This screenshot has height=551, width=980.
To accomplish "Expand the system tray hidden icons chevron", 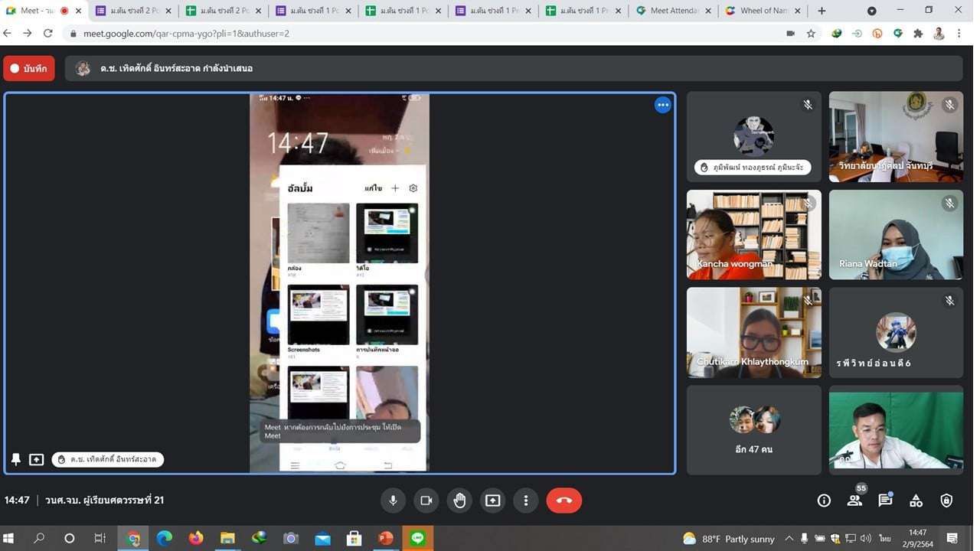I will point(789,539).
